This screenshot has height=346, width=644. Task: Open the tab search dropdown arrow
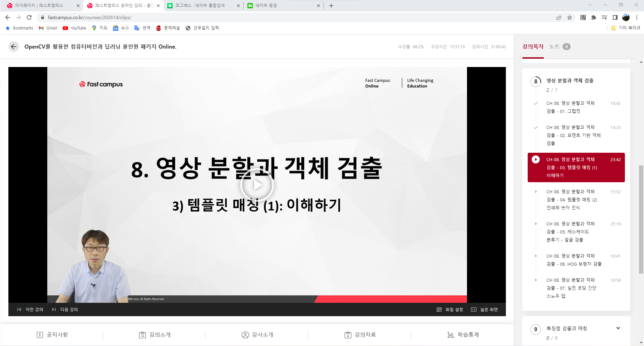tap(590, 5)
